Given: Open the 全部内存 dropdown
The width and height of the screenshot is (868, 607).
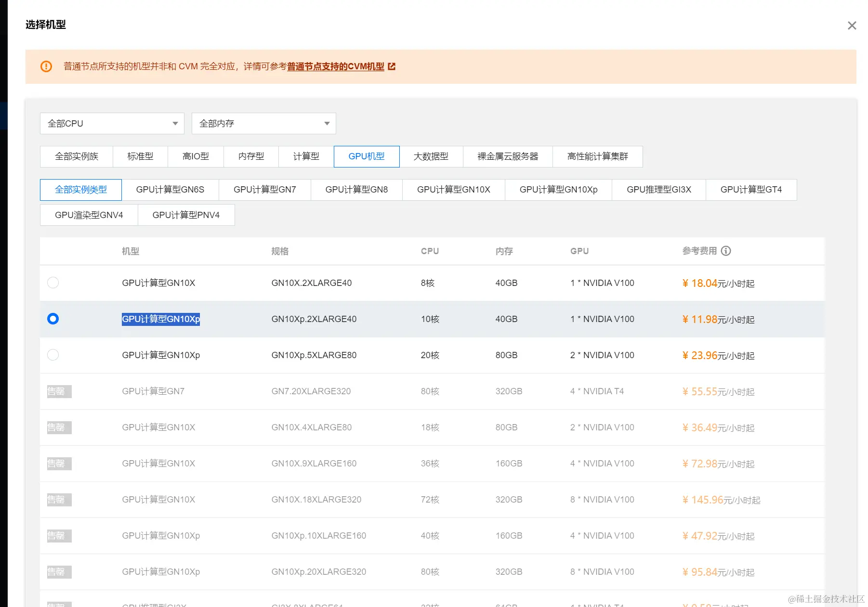Looking at the screenshot, I should coord(264,124).
